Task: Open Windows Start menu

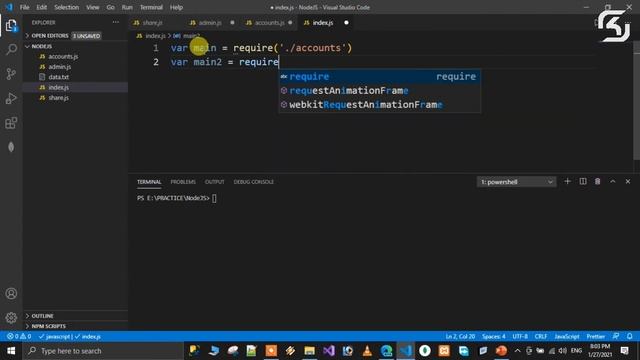Action: click(x=11, y=351)
